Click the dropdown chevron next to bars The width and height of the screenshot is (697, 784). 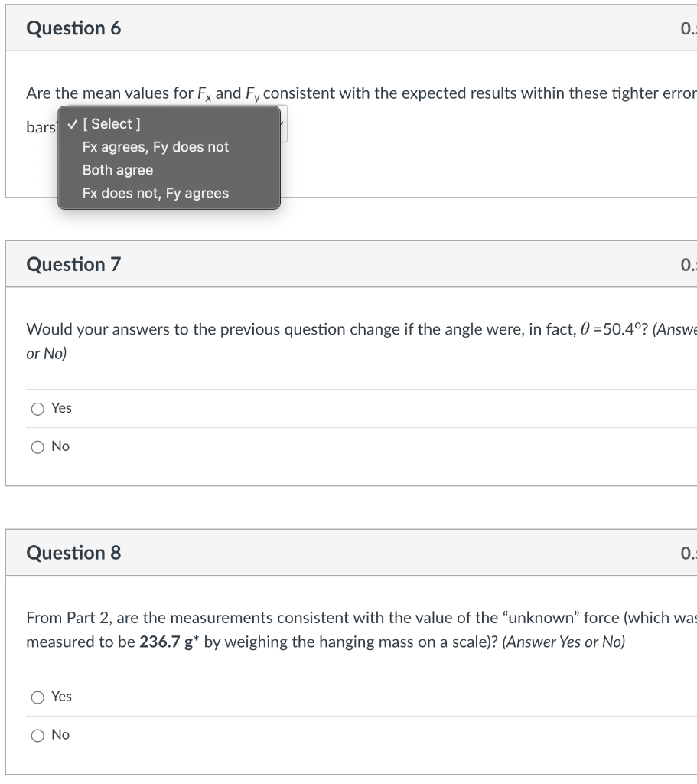(282, 123)
